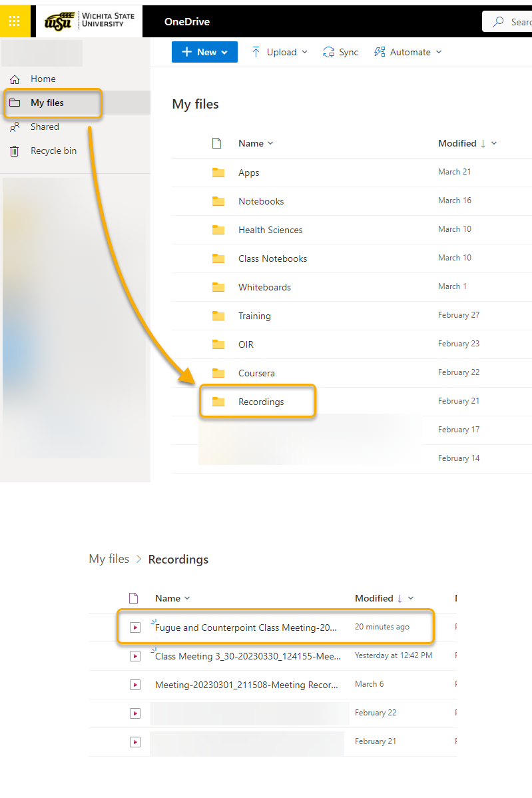This screenshot has width=532, height=798.
Task: Click file type column icon in Recordings list
Action: click(134, 598)
